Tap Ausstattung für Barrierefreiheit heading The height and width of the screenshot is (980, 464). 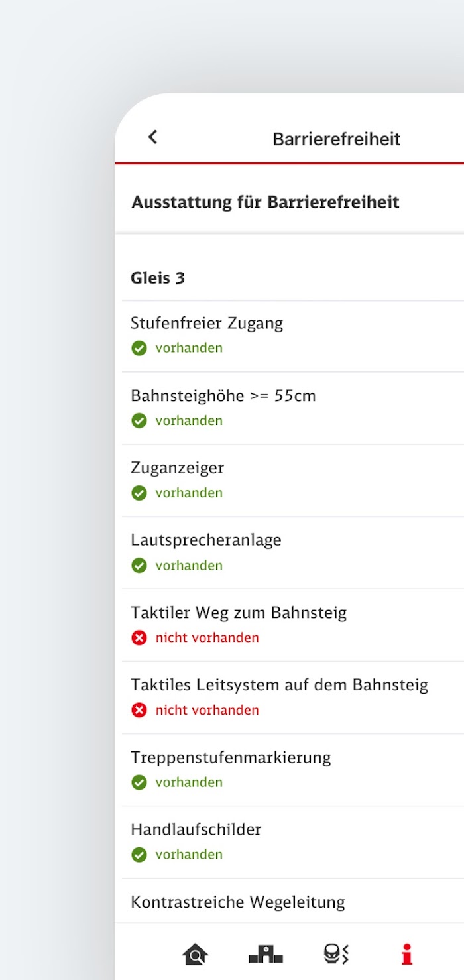[265, 202]
